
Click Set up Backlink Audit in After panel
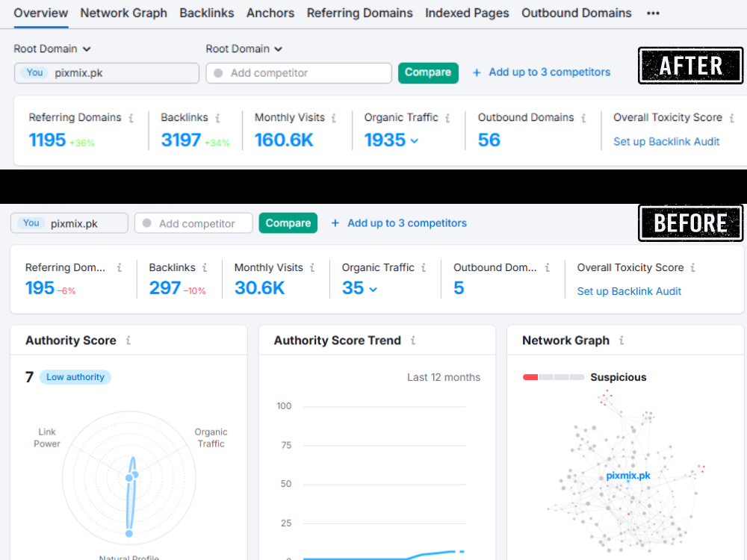(x=666, y=141)
